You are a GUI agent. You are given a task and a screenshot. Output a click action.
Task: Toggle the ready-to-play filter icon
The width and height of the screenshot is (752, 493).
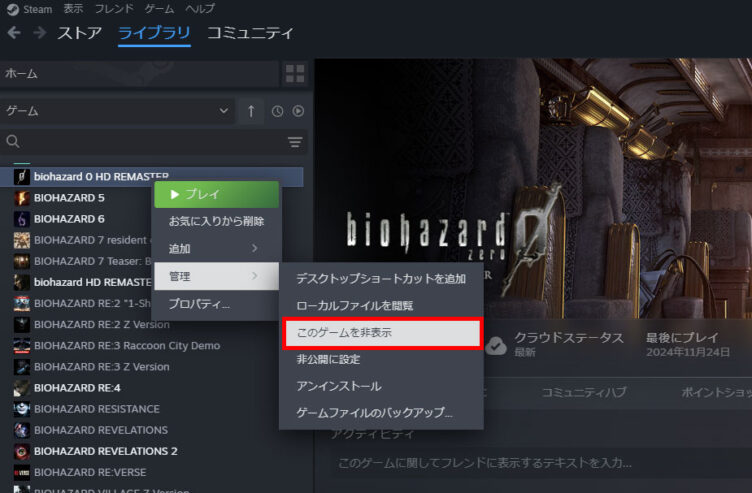point(297,111)
